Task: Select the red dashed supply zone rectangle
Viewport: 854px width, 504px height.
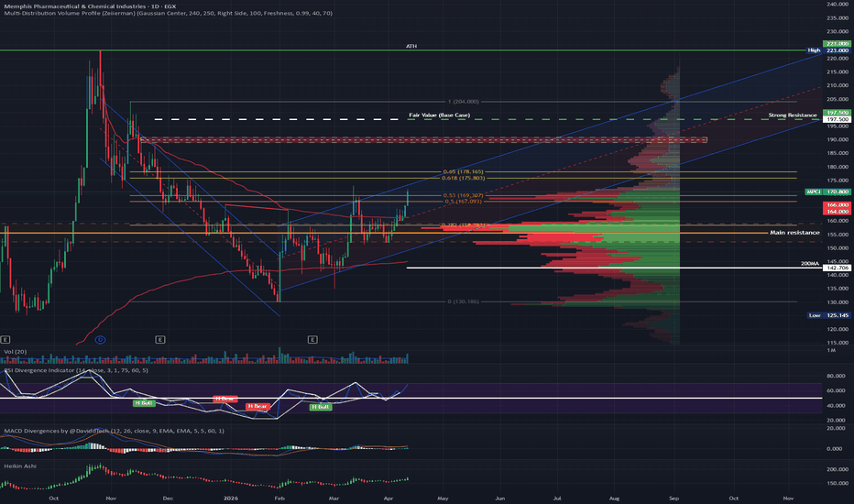Action: (423, 140)
